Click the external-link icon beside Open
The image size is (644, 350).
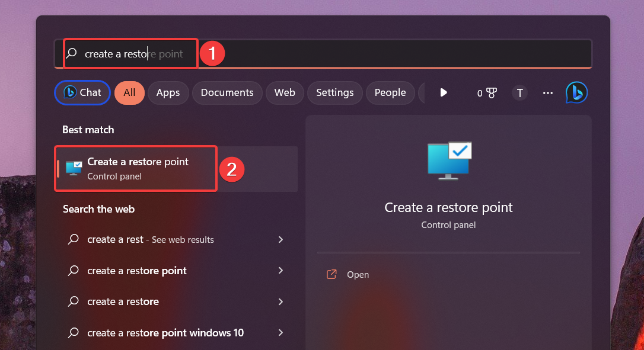331,274
